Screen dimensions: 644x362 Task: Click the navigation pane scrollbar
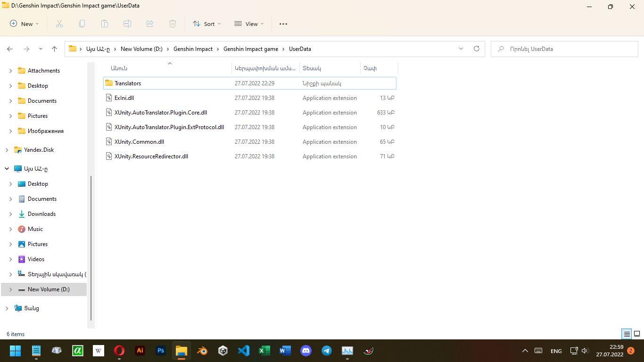pyautogui.click(x=91, y=248)
